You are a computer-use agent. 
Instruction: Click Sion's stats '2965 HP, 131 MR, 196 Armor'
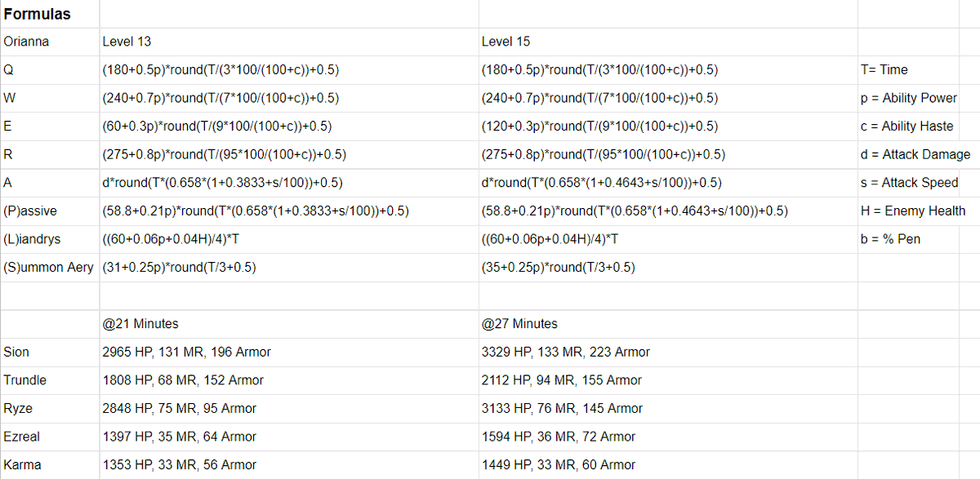click(x=288, y=353)
